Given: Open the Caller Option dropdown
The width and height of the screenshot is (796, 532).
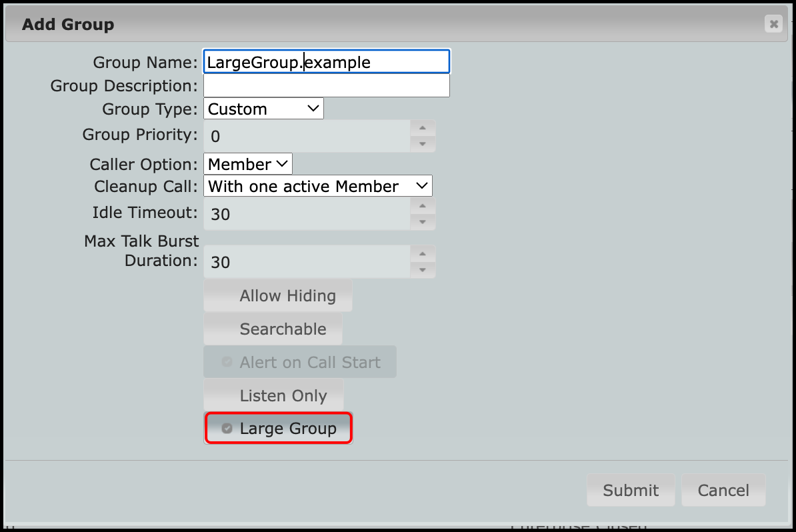Looking at the screenshot, I should click(x=247, y=164).
